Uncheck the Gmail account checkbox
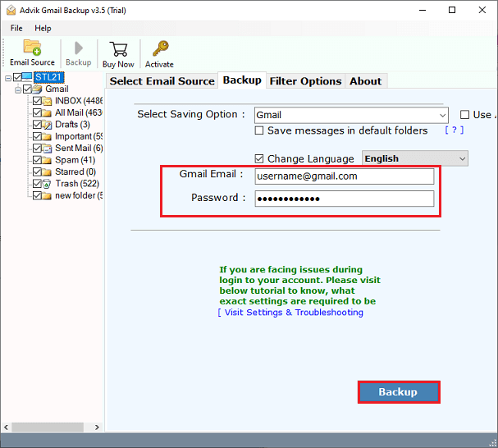The width and height of the screenshot is (498, 448). pyautogui.click(x=27, y=89)
